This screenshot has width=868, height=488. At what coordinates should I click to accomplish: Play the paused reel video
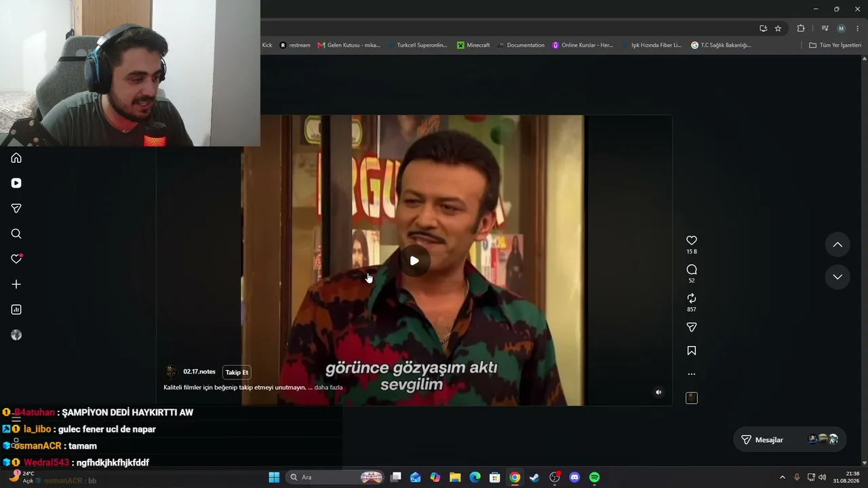click(x=414, y=261)
